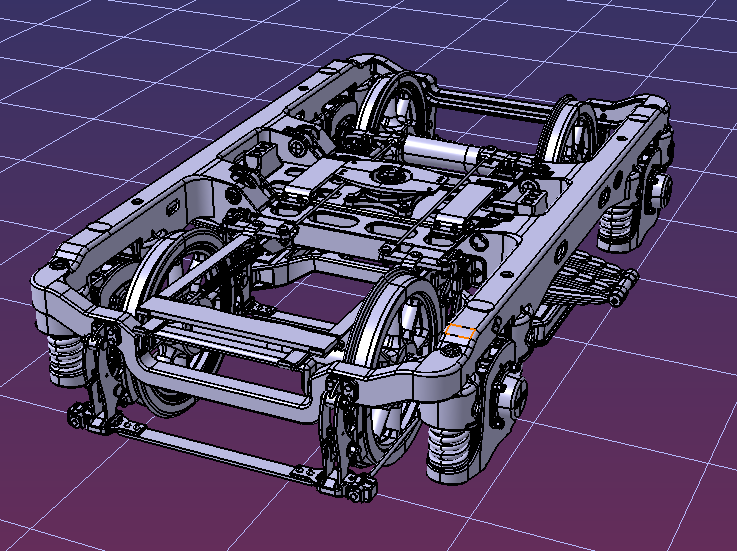Select the front-right coil spring under the frame

pos(450,449)
